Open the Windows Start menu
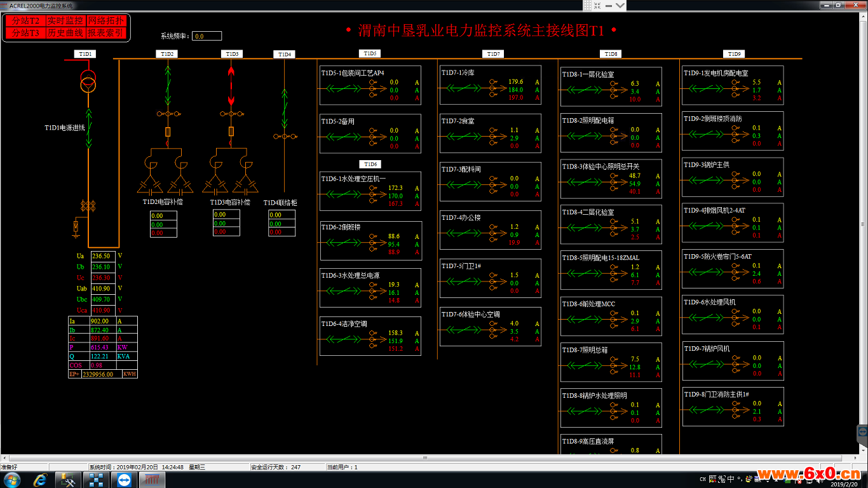This screenshot has height=488, width=868. 12,480
